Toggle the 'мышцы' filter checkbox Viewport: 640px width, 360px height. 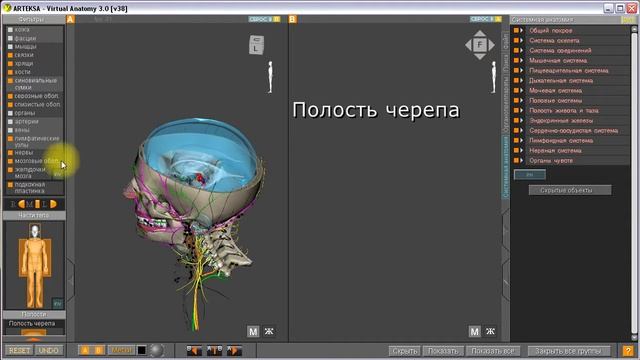[10, 47]
